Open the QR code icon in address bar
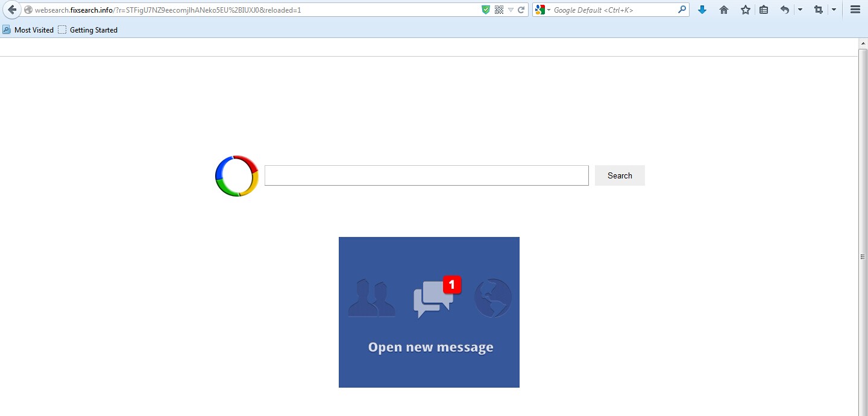The height and width of the screenshot is (416, 868). coord(498,10)
